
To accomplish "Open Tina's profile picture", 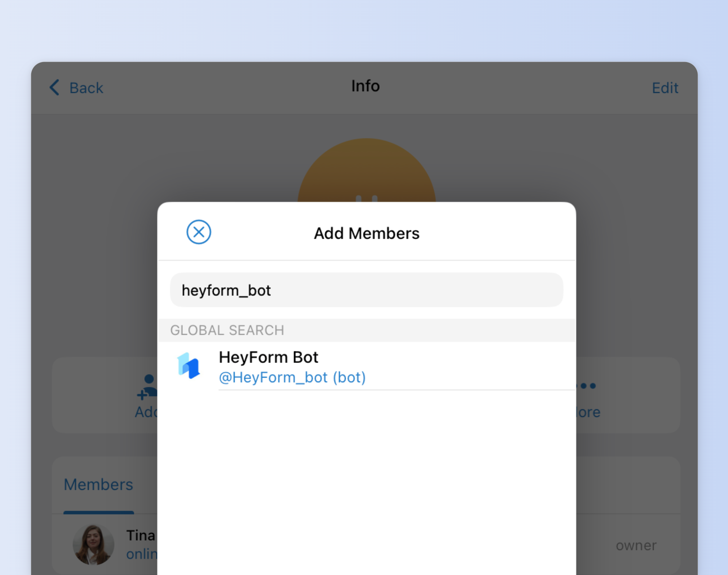I will click(94, 544).
